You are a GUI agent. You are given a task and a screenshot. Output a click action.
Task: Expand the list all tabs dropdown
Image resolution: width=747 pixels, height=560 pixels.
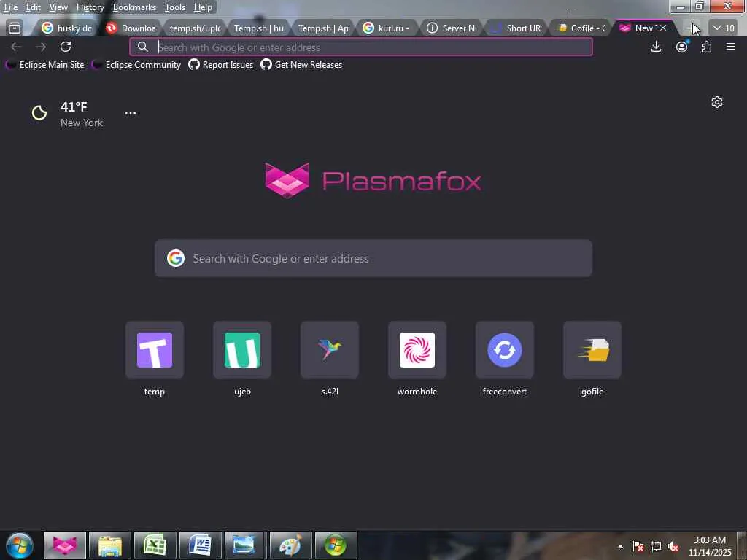(x=723, y=28)
